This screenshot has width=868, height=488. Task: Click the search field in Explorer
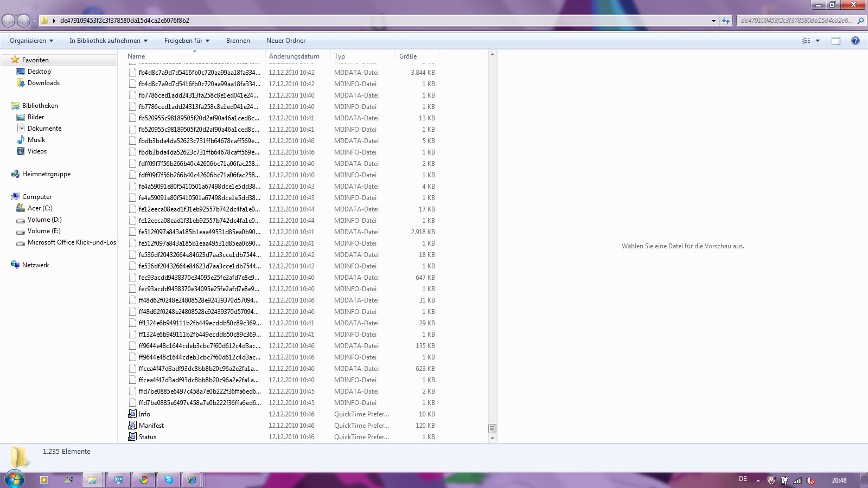(x=796, y=21)
